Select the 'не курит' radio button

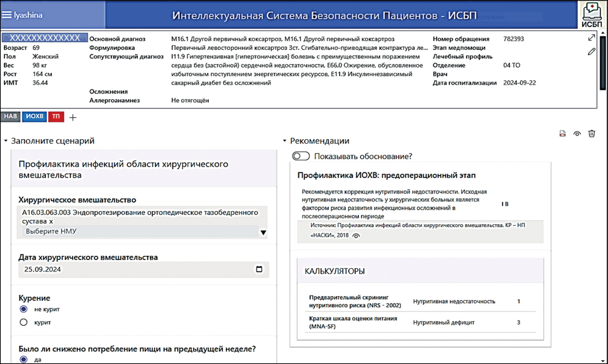tap(24, 309)
